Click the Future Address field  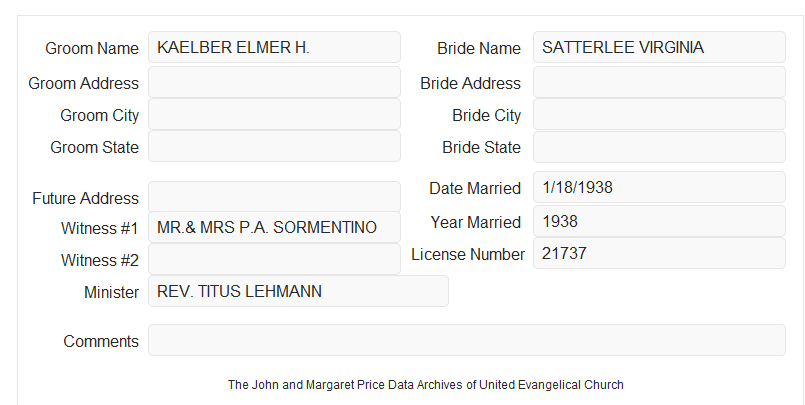[274, 197]
